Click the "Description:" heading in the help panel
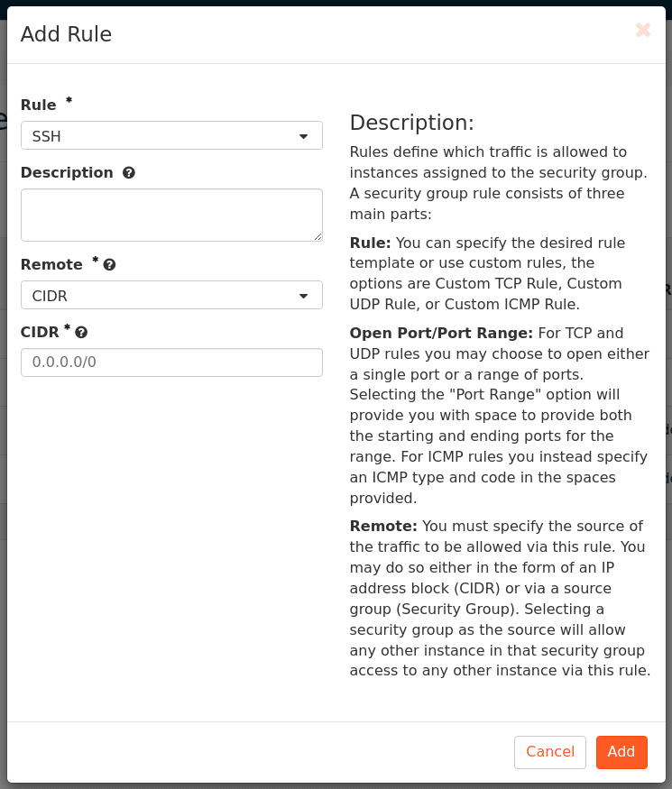Screen dimensions: 672x789 pyautogui.click(x=411, y=124)
